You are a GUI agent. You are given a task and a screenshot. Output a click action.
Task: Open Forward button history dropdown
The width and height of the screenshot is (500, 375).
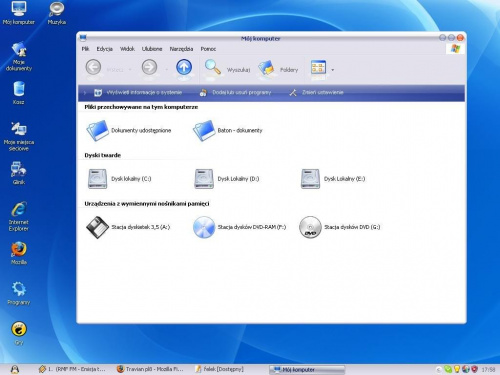pos(166,70)
